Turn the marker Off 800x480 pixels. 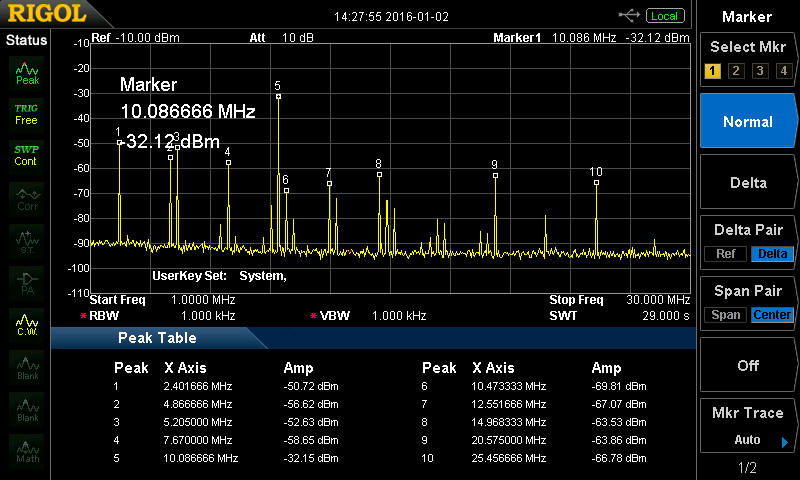point(748,366)
